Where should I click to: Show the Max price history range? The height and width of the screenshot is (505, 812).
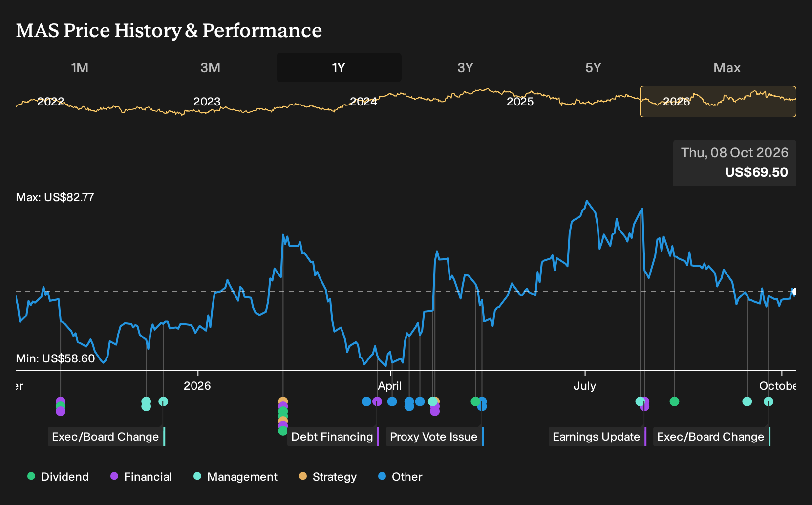(x=727, y=67)
